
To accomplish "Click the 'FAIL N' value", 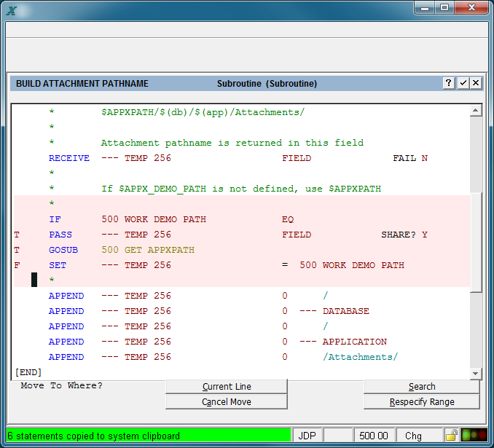I will [x=410, y=158].
